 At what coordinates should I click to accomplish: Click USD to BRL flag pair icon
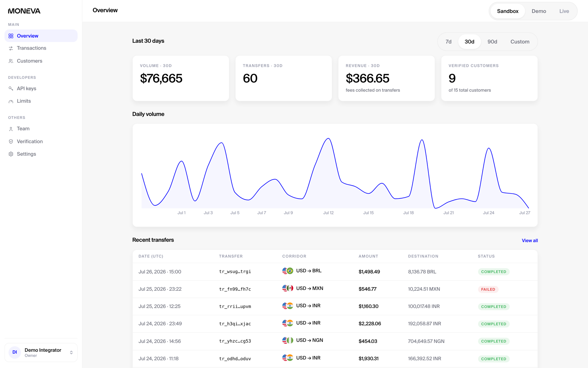288,271
